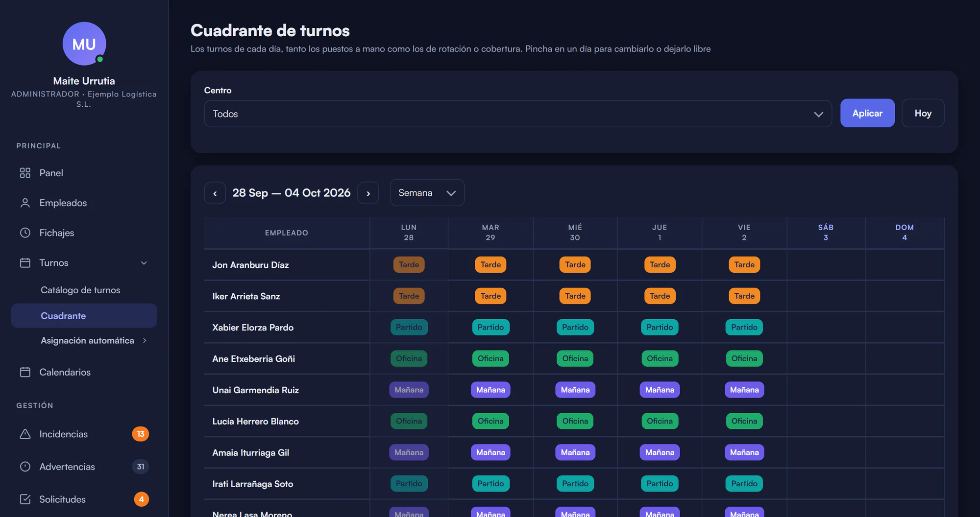Open Solicitudes in the sidebar

click(x=62, y=499)
